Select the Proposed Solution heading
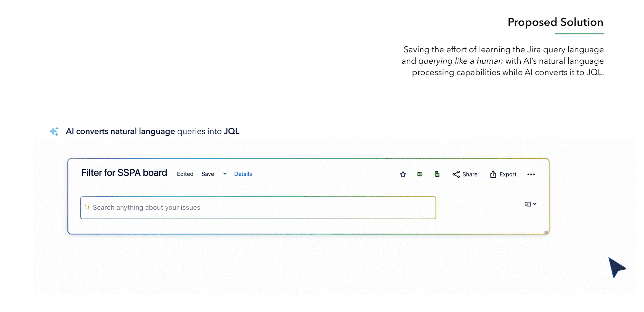This screenshot has height=312, width=644. pos(555,22)
